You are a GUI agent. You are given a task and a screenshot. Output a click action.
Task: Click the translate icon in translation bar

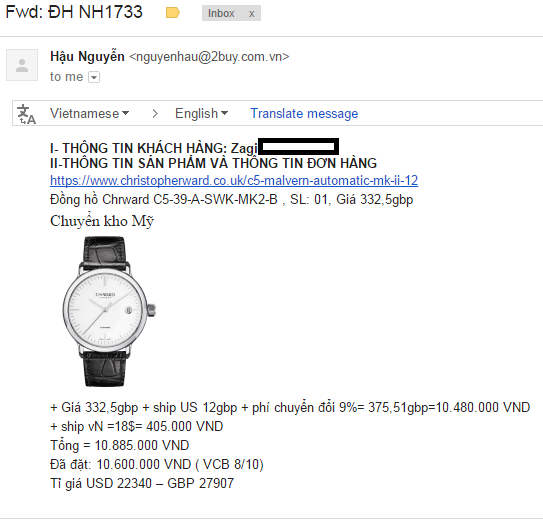point(26,114)
